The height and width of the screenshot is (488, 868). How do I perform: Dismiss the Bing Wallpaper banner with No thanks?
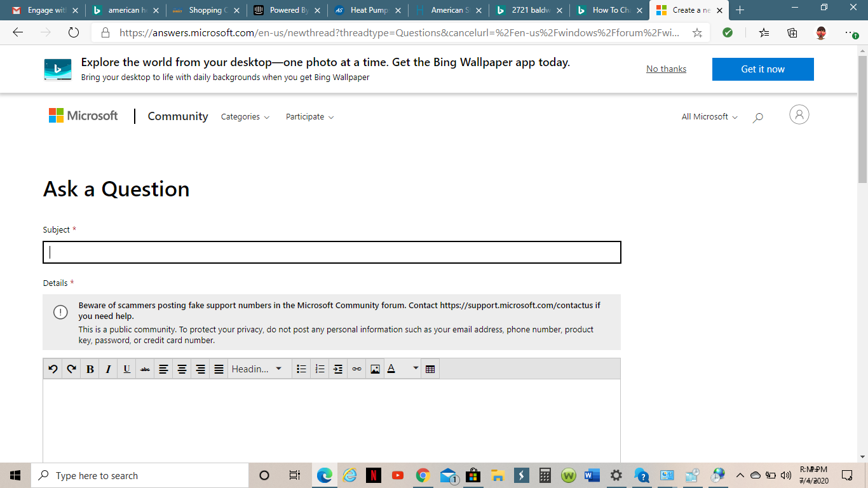click(666, 69)
